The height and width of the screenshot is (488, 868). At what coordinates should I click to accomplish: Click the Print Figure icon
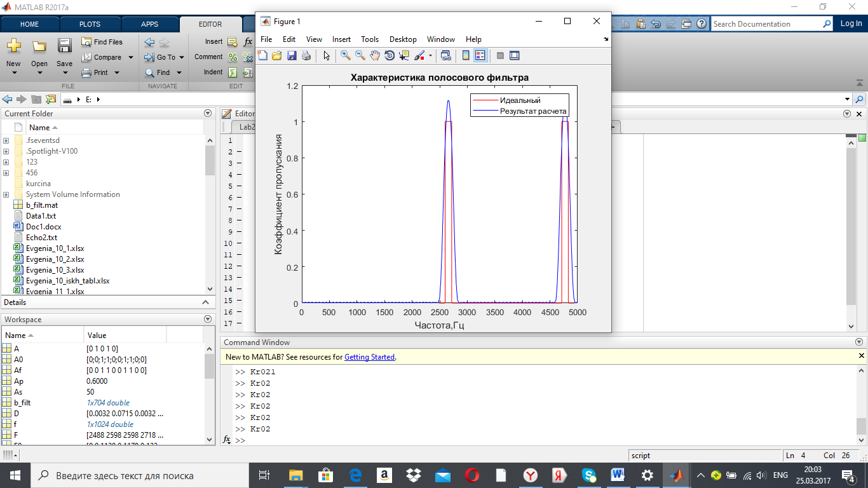[x=306, y=56]
